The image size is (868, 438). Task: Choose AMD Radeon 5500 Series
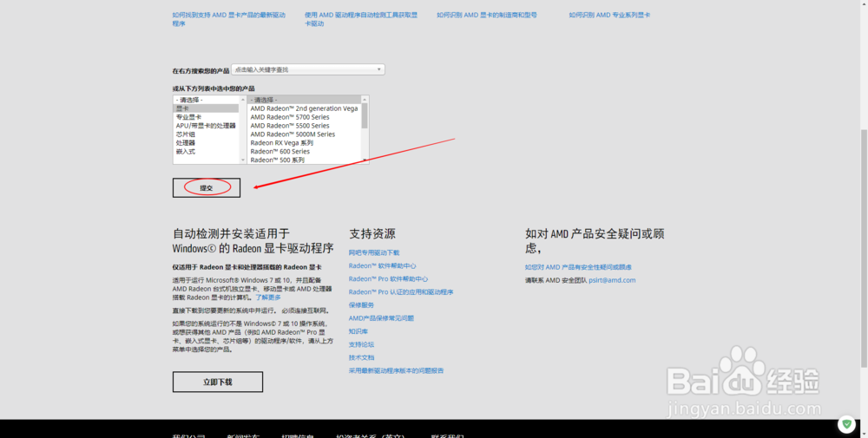[305, 126]
